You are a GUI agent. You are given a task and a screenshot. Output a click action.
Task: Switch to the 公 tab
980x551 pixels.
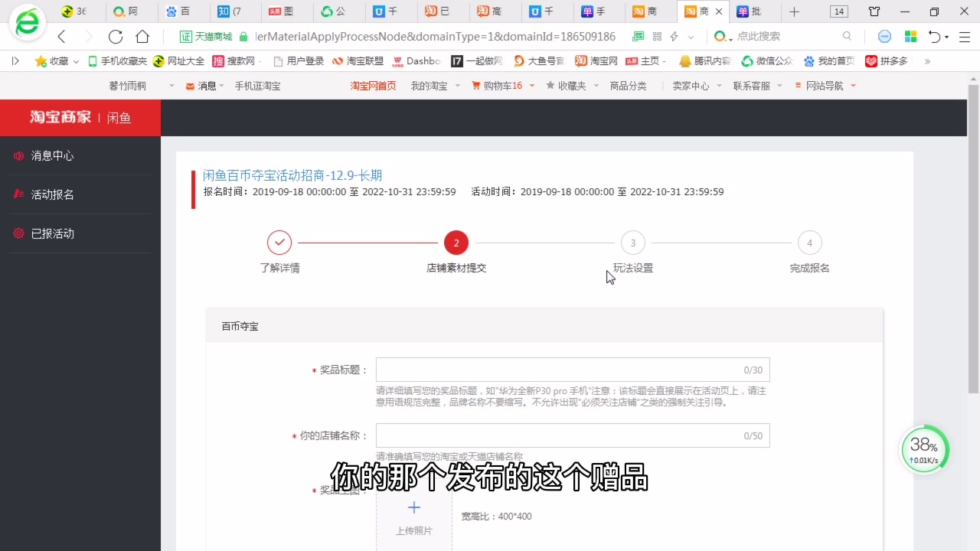(x=338, y=11)
